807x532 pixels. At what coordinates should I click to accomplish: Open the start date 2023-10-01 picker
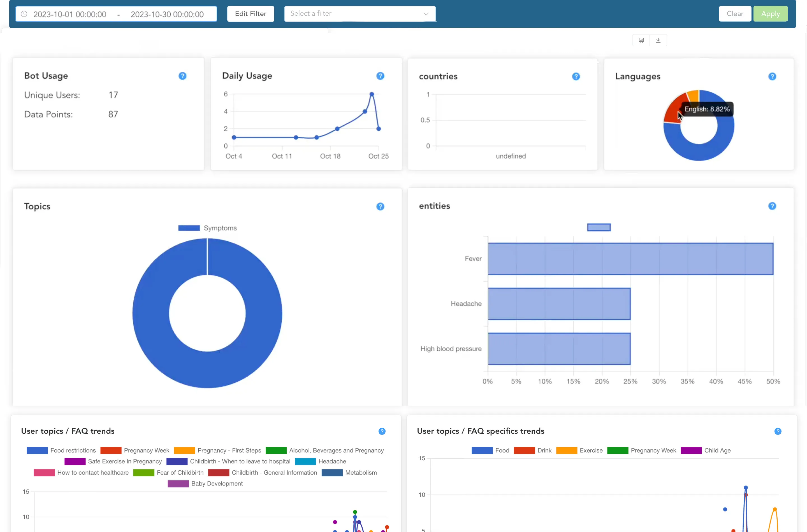click(x=69, y=14)
